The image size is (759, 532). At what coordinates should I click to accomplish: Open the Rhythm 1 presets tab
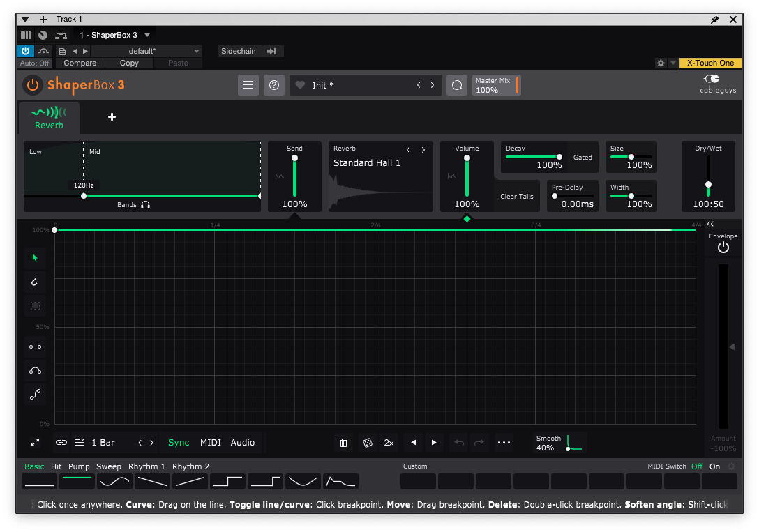pyautogui.click(x=146, y=466)
